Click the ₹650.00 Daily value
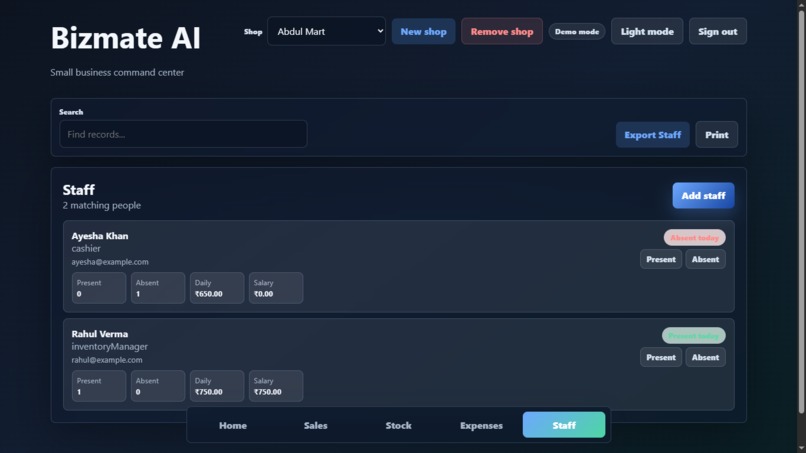This screenshot has height=453, width=806. pos(209,294)
